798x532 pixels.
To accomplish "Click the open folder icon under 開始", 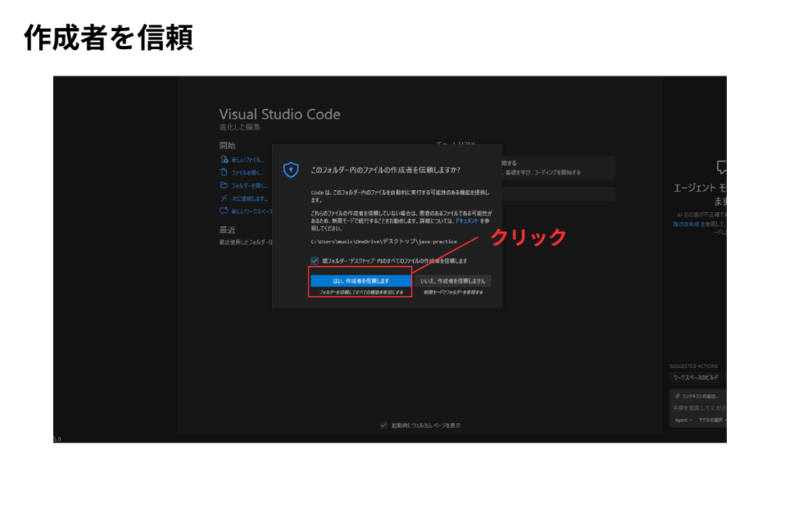I will click(224, 185).
